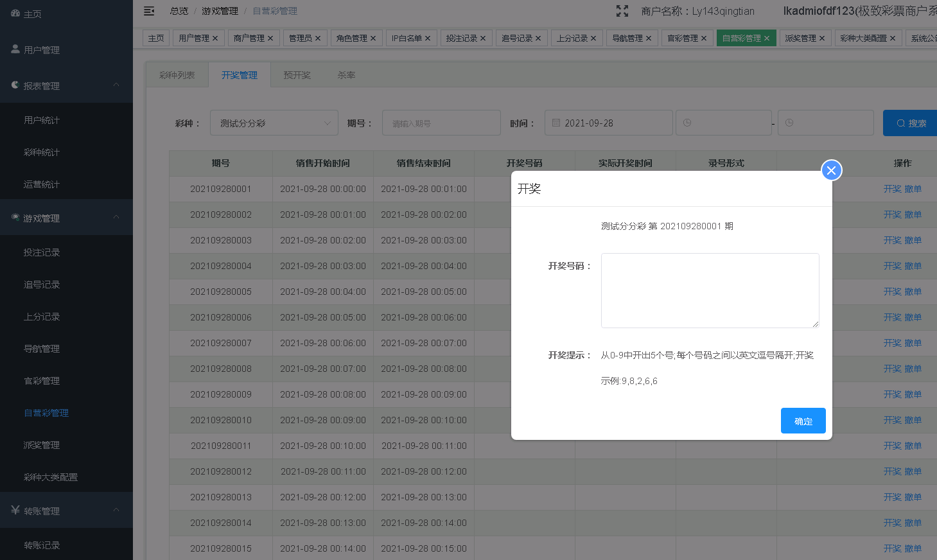Click the 开奖号码 text area
The image size is (937, 560).
(x=710, y=290)
